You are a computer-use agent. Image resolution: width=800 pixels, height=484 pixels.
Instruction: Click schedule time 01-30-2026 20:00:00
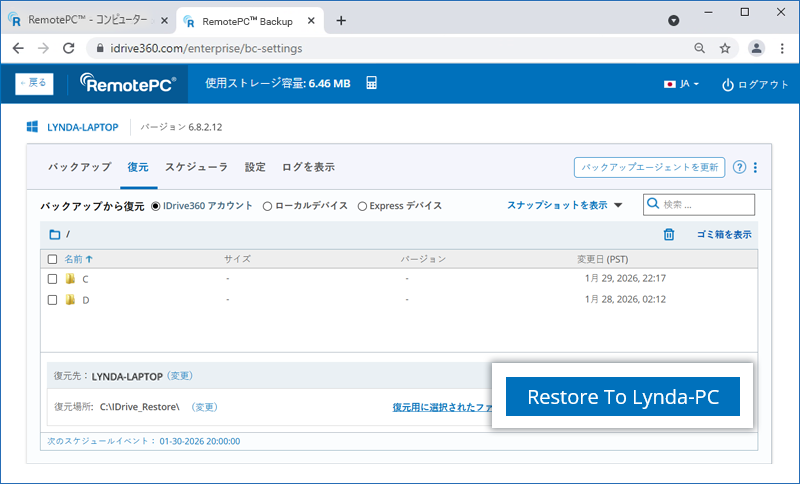[x=199, y=441]
